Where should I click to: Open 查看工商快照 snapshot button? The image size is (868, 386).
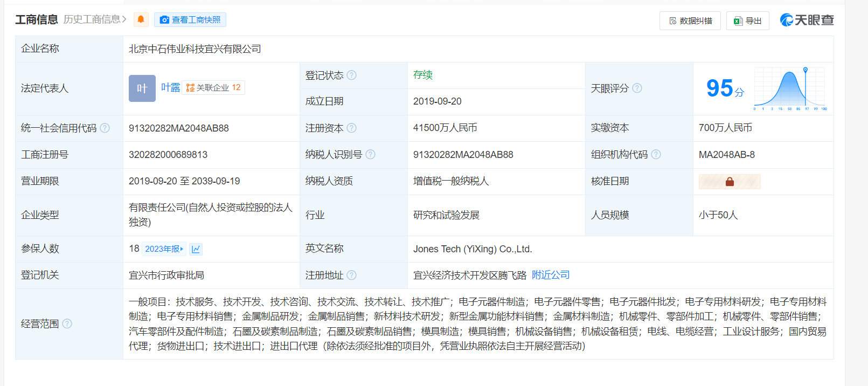(x=190, y=19)
